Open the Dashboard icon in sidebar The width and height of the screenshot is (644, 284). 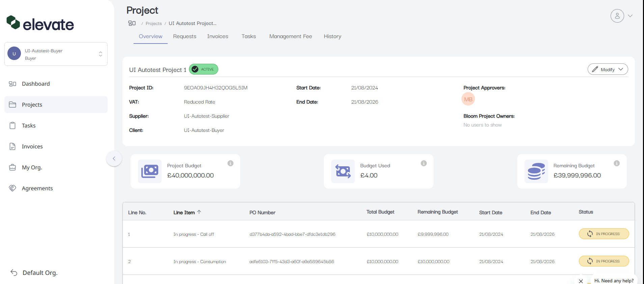pos(12,84)
